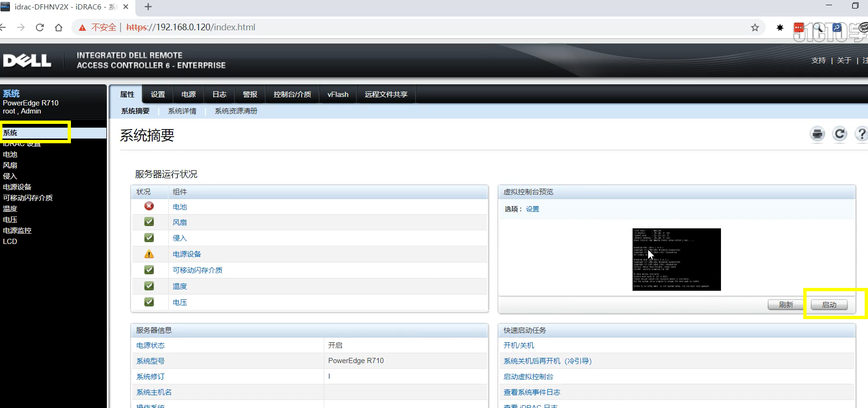
Task: Click the insecure connection warning icon
Action: [x=82, y=27]
